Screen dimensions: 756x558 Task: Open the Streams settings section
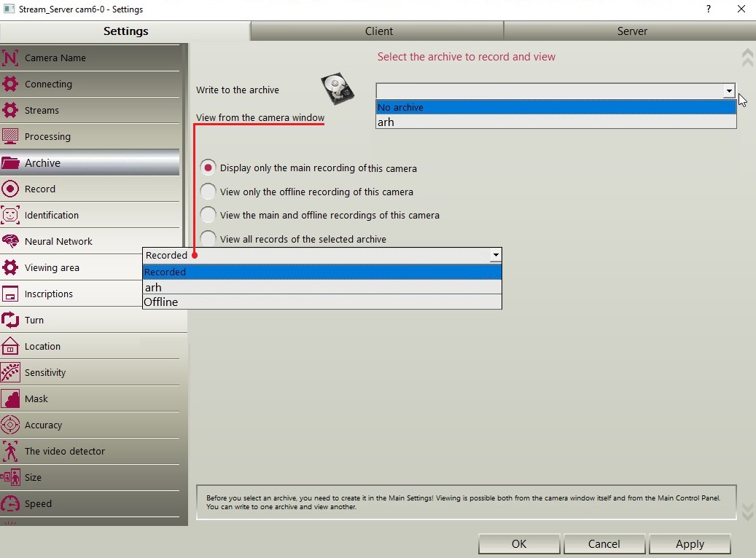point(90,110)
